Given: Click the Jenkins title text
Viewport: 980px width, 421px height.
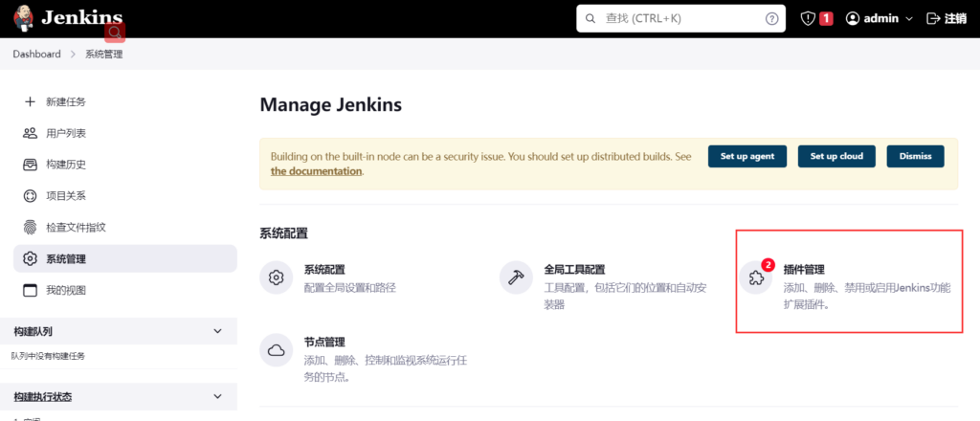Looking at the screenshot, I should (x=82, y=17).
